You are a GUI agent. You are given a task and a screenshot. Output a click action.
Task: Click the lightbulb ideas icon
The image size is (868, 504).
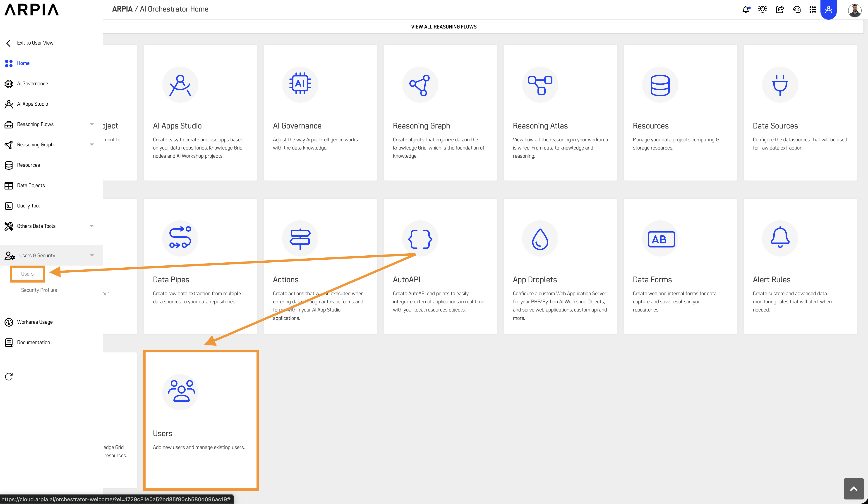tap(762, 9)
